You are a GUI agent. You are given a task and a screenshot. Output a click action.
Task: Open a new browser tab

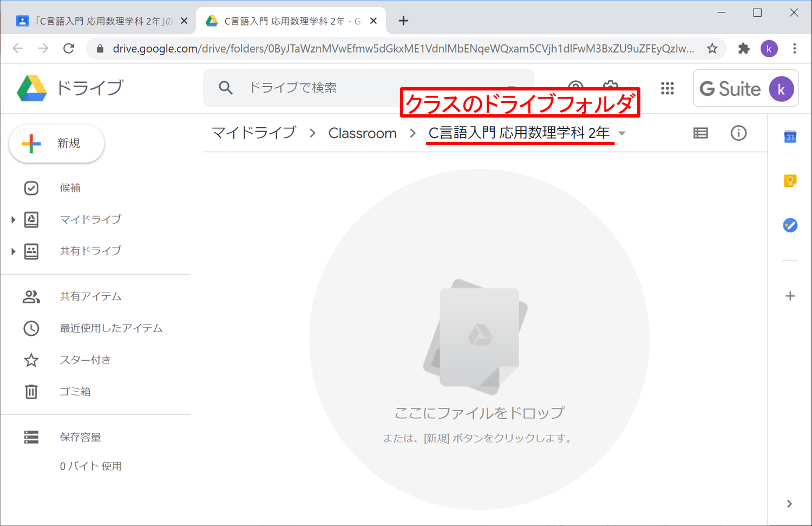(x=403, y=21)
